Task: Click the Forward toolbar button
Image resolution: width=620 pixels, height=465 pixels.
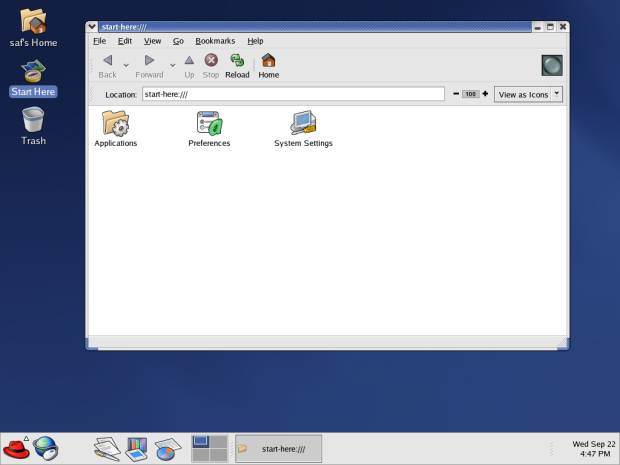Action: [149, 66]
